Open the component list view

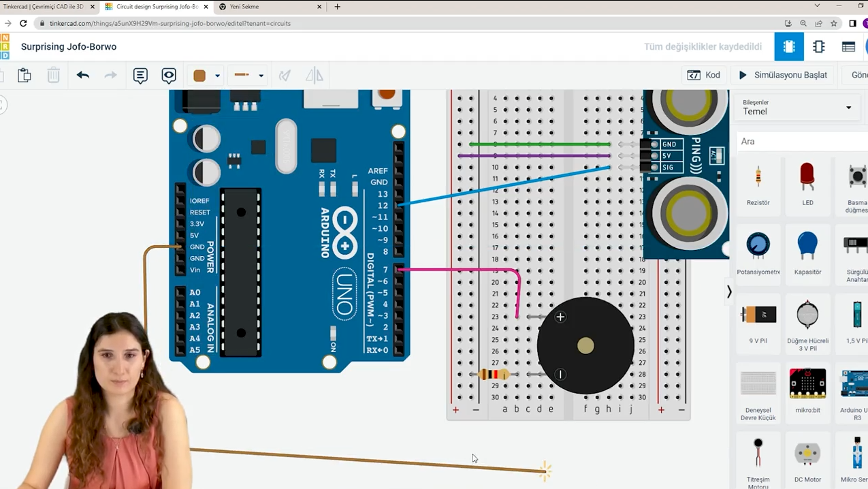coord(848,46)
